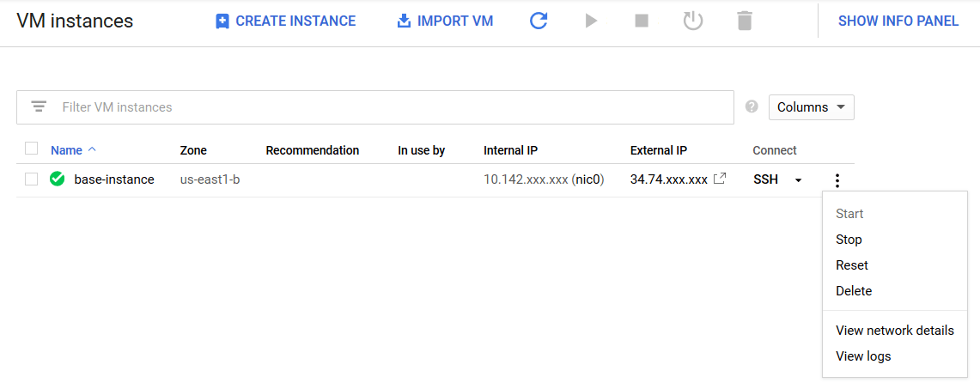The image size is (980, 389).
Task: Select Stop from the context menu
Action: click(x=849, y=240)
